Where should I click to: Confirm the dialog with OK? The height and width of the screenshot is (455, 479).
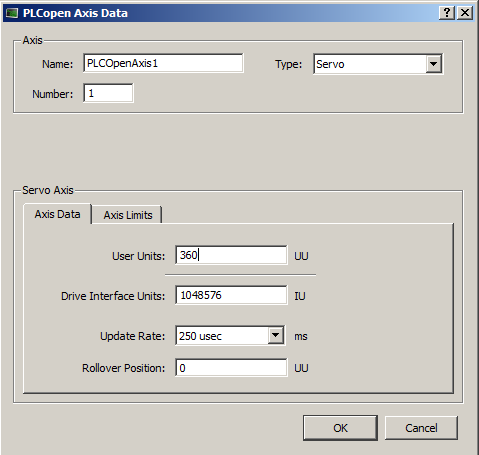tap(340, 428)
